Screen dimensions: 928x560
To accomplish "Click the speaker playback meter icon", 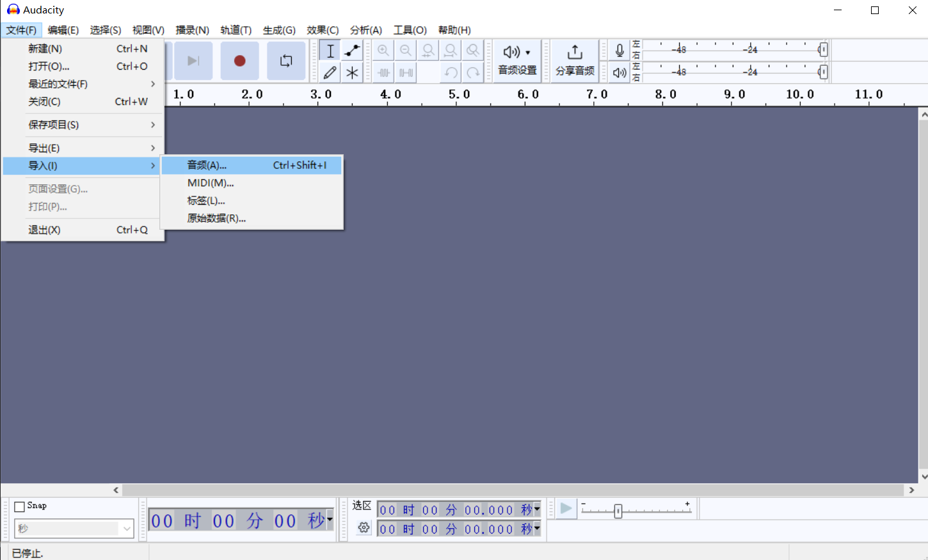I will point(619,72).
